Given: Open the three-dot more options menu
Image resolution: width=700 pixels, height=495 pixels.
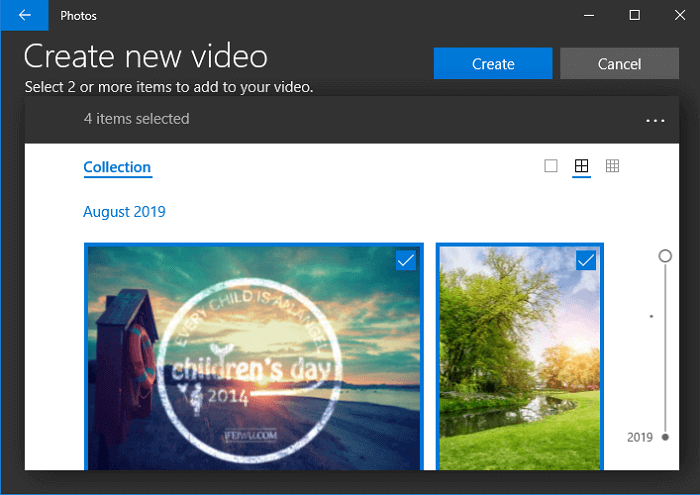Looking at the screenshot, I should pyautogui.click(x=655, y=120).
